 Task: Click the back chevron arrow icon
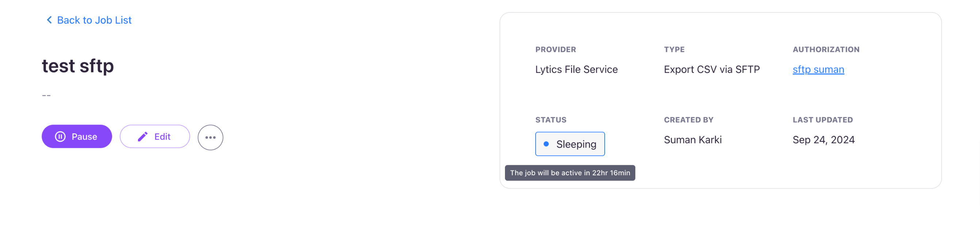[49, 20]
